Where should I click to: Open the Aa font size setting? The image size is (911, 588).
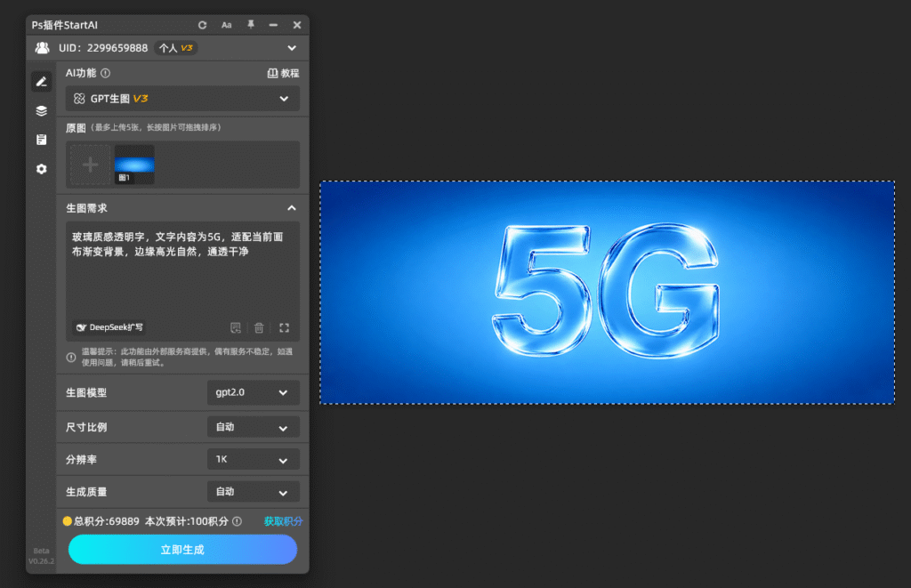227,25
